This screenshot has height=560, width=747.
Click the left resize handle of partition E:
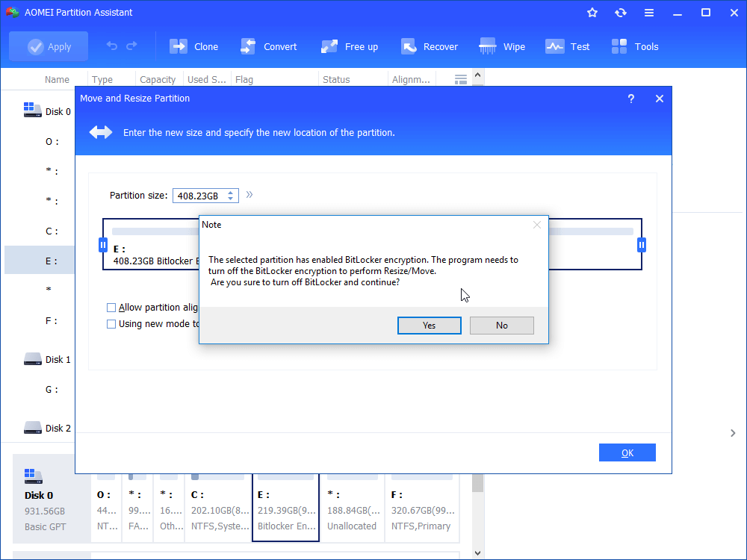click(103, 244)
